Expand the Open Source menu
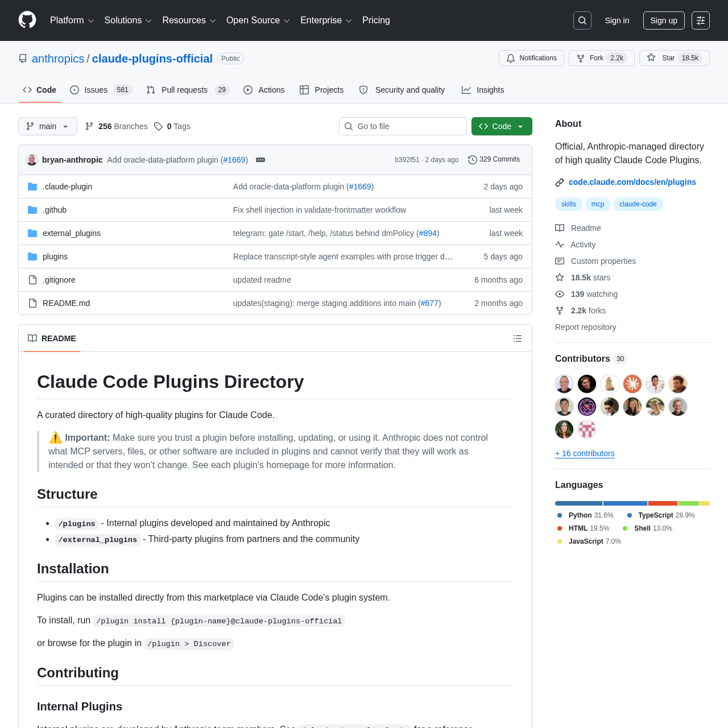 point(258,20)
